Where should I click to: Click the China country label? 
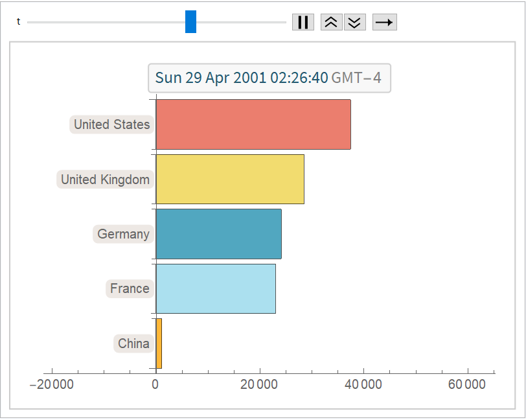pos(133,344)
